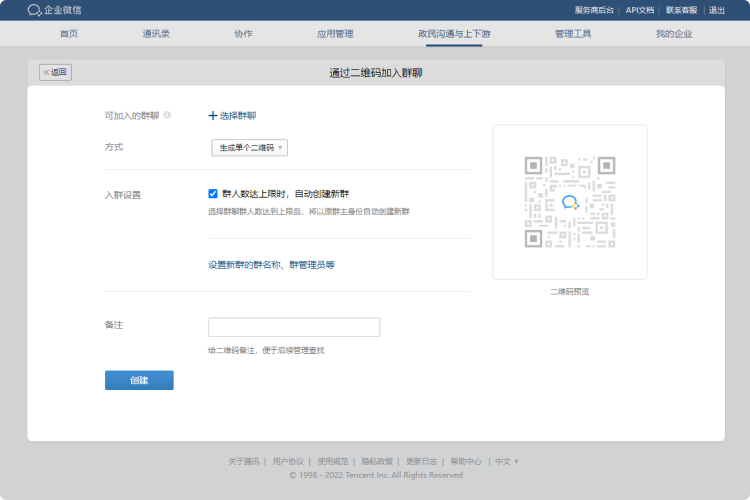
Task: Open the 首页 tab
Action: pyautogui.click(x=69, y=33)
